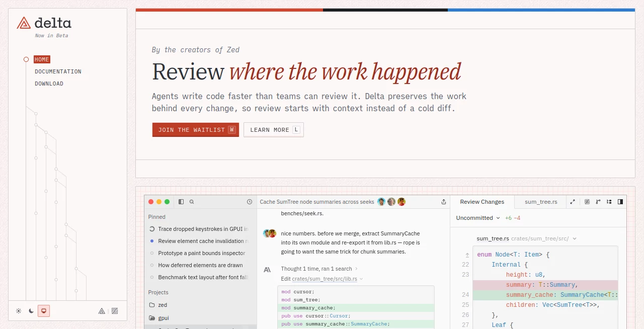Screen dimensions: 644x329
Task: Click the 'pub use summary_cache::SummaryCache;' line
Action: click(x=356, y=324)
